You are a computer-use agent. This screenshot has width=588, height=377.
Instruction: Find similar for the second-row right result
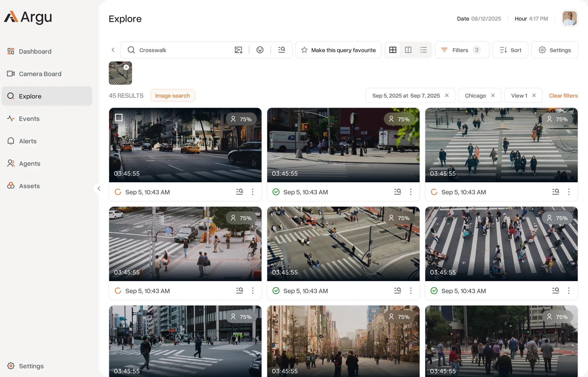point(556,291)
